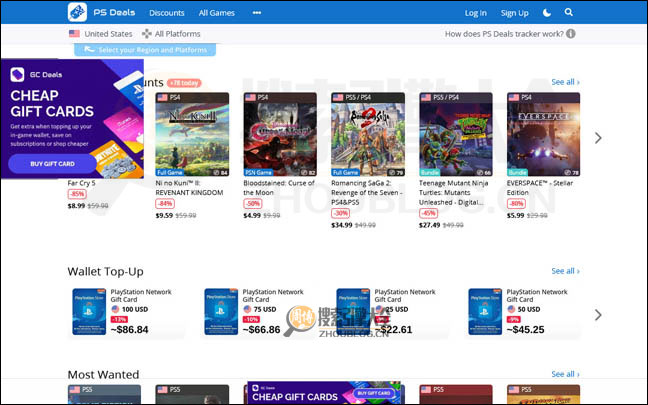
Task: Click the info icon beside tracker question
Action: (571, 34)
